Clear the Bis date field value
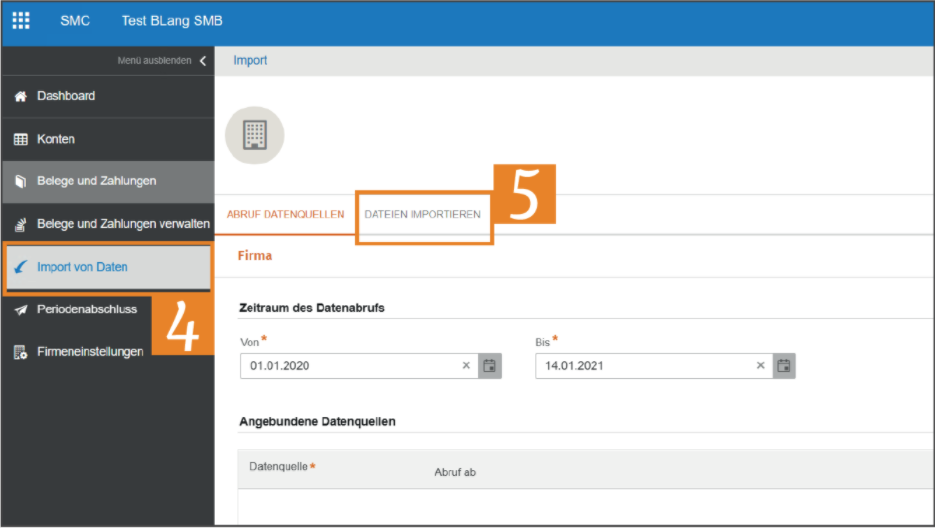This screenshot has height=528, width=935. click(x=760, y=366)
